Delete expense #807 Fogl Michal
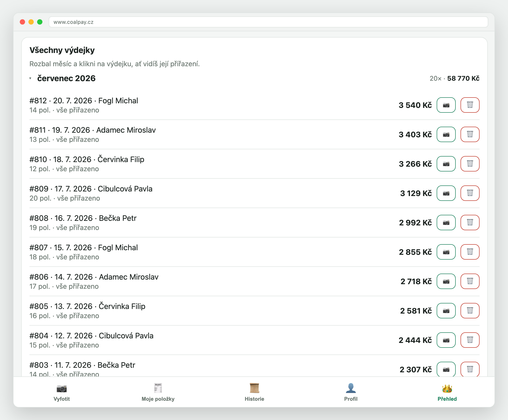This screenshot has width=508, height=420. [x=470, y=252]
